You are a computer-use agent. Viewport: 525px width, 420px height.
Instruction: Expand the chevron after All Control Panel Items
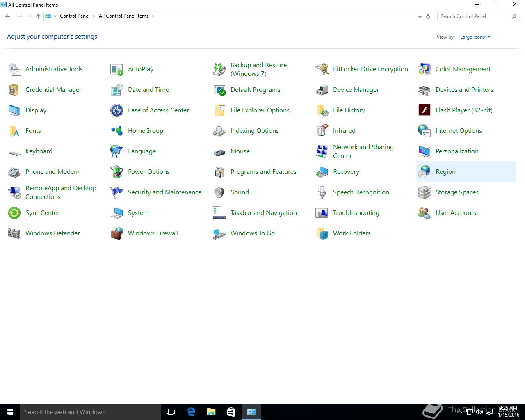tap(153, 16)
